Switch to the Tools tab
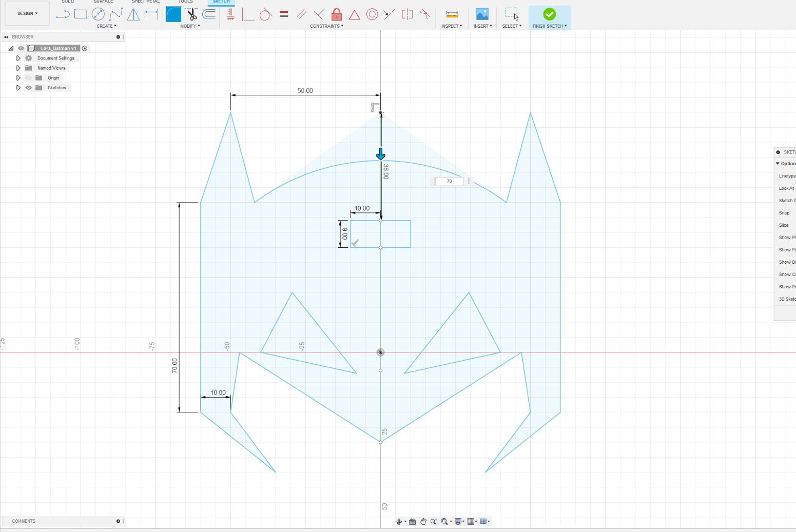This screenshot has width=796, height=532. (x=186, y=2)
